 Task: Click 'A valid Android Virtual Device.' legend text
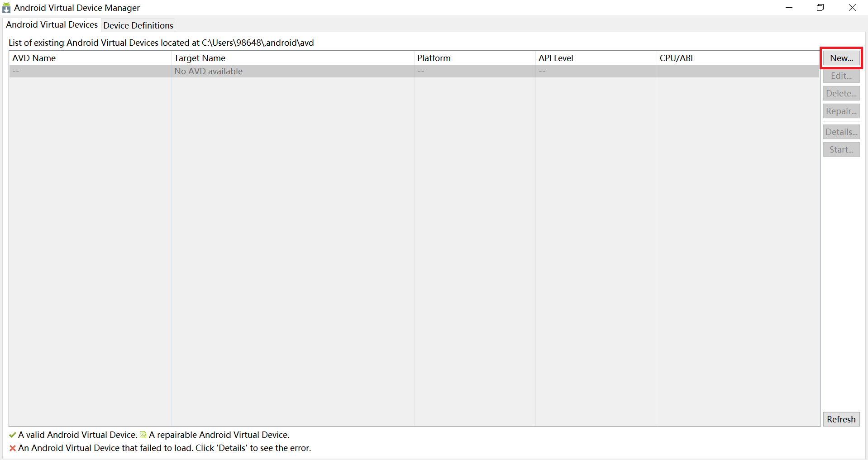coord(77,435)
